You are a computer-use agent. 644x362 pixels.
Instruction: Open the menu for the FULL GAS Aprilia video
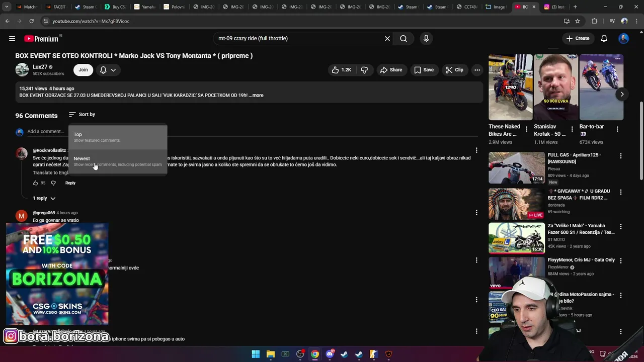621,156
